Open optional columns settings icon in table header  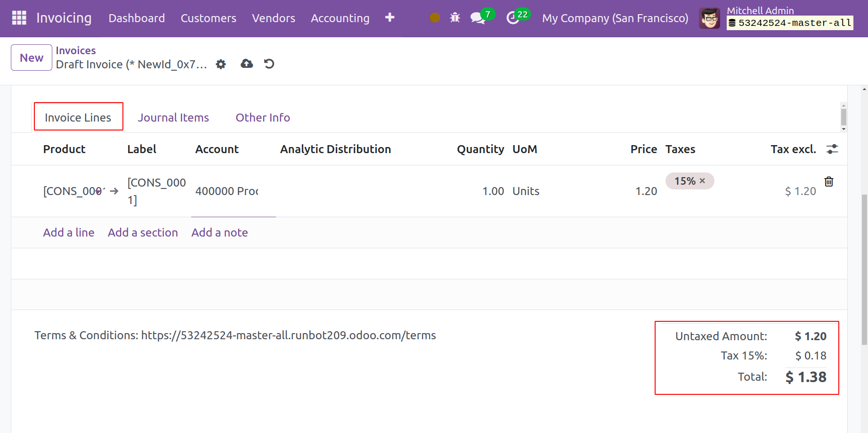pos(832,149)
